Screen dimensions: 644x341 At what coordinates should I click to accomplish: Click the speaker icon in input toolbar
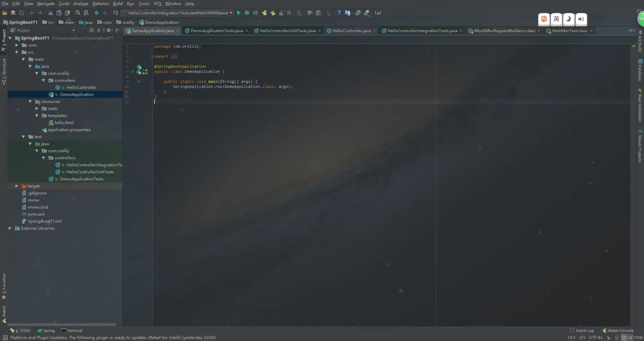[581, 19]
